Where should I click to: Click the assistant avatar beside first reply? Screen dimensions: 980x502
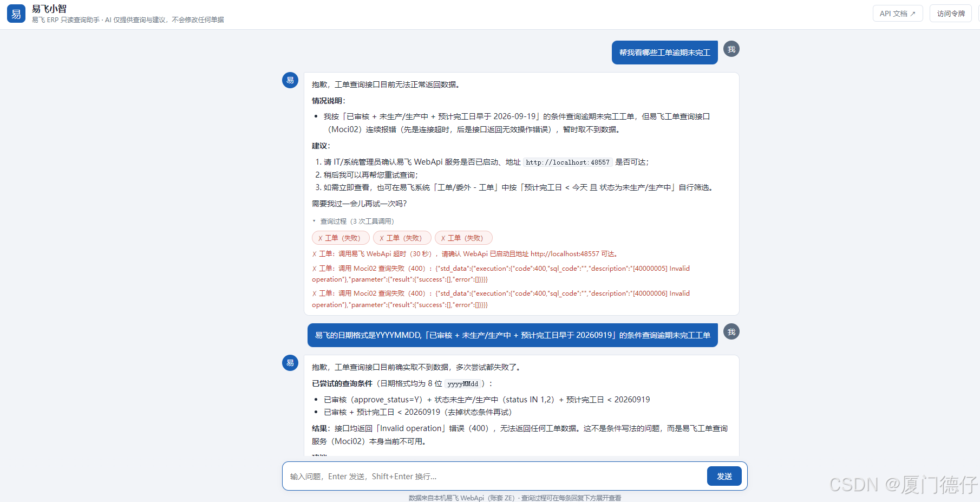(290, 80)
